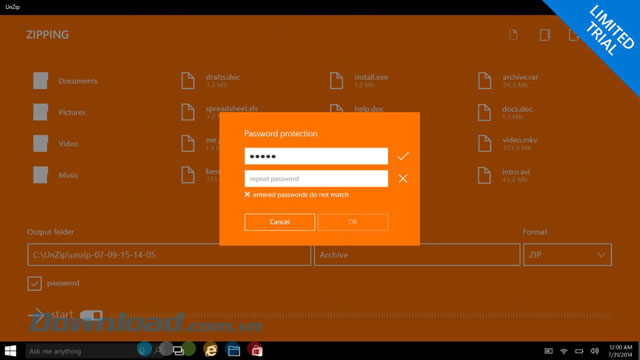Viewport: 640px width, 360px height.
Task: Uncheck the password checkbox
Action: (x=35, y=283)
